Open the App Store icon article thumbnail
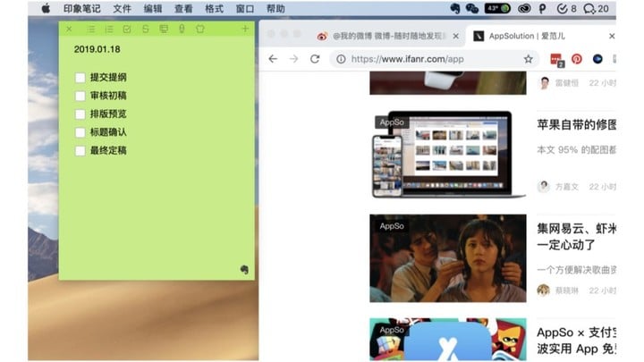 click(x=448, y=340)
